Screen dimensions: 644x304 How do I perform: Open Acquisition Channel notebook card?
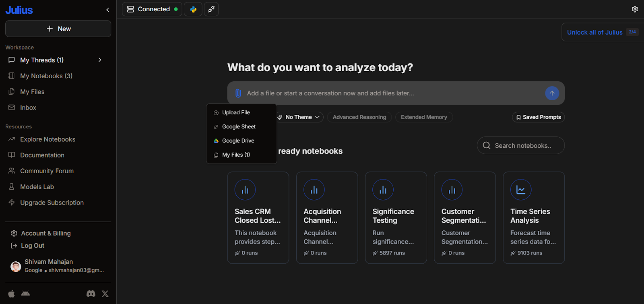pos(327,218)
